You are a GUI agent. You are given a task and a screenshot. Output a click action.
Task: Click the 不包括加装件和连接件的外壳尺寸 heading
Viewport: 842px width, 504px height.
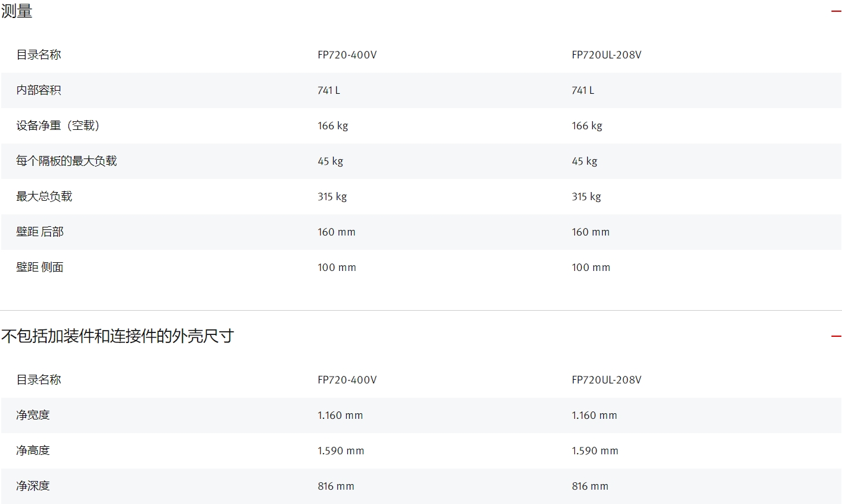click(x=117, y=336)
